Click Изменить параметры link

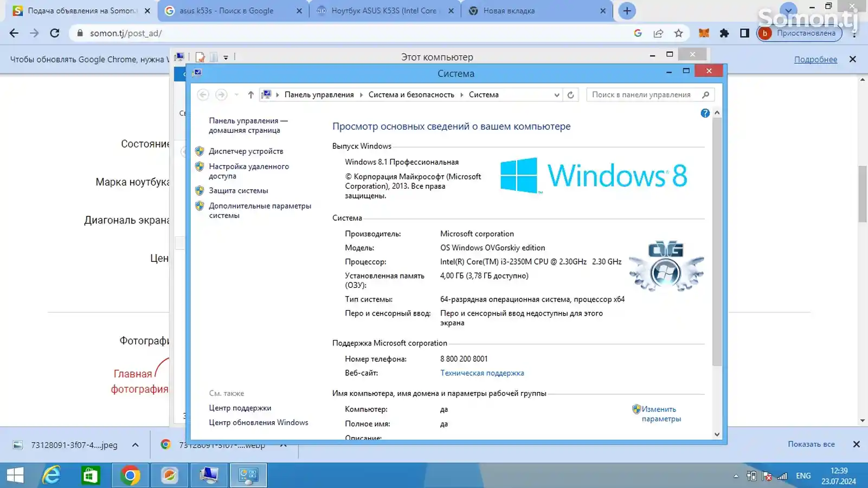[x=661, y=414]
